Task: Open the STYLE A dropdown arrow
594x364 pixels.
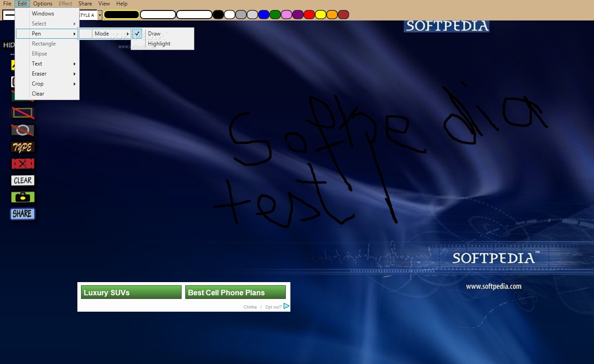Action: coord(100,15)
